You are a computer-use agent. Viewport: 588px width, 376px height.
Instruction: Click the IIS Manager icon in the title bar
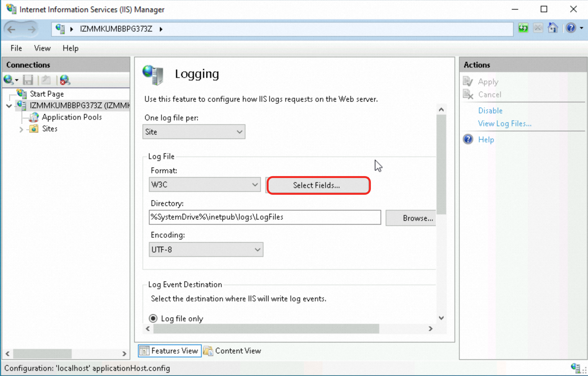click(11, 9)
